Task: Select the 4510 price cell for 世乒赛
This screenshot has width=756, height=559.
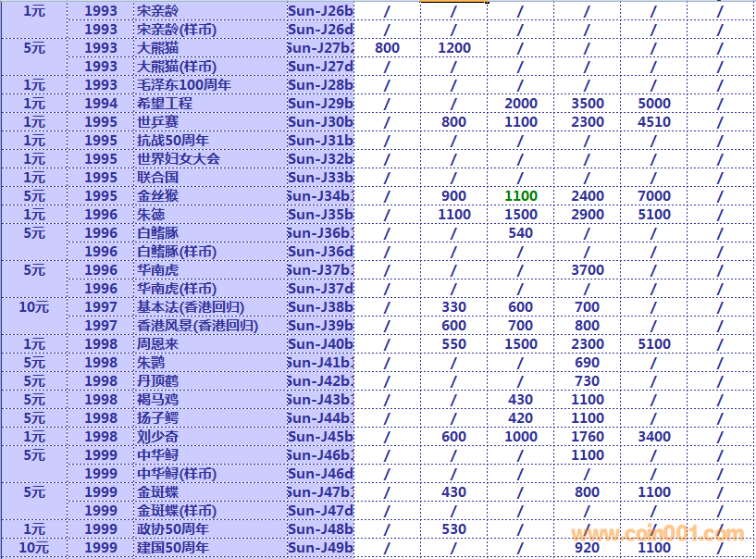Action: click(654, 122)
